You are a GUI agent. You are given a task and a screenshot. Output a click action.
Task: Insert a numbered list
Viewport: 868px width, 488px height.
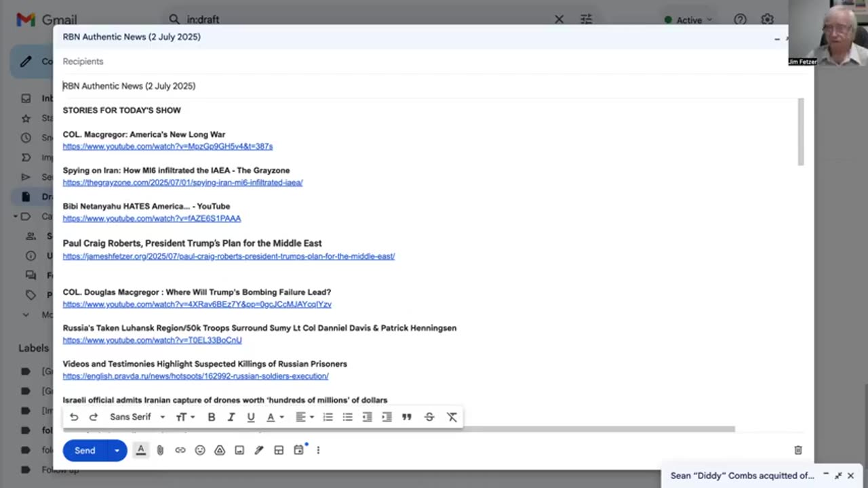point(328,417)
